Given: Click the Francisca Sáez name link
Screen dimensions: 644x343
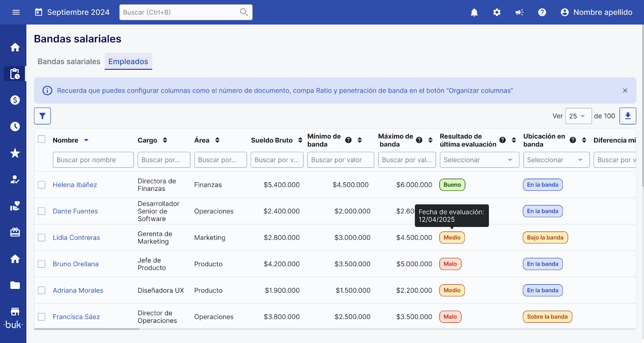Looking at the screenshot, I should tap(76, 317).
